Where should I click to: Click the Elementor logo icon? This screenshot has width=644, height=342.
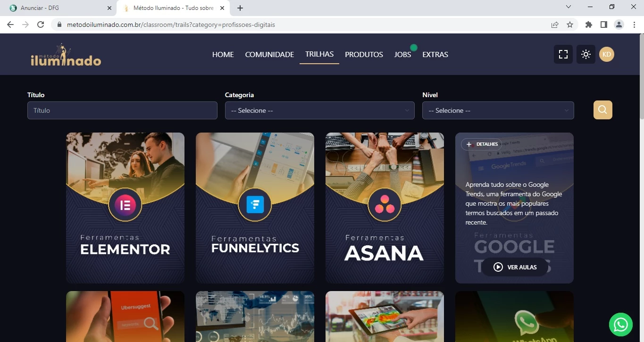tap(125, 205)
